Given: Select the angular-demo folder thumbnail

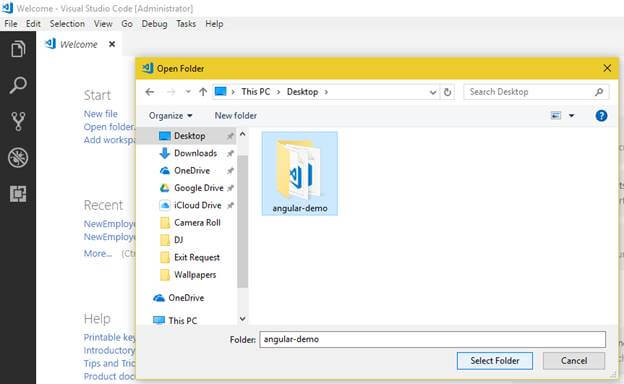Looking at the screenshot, I should tap(300, 173).
